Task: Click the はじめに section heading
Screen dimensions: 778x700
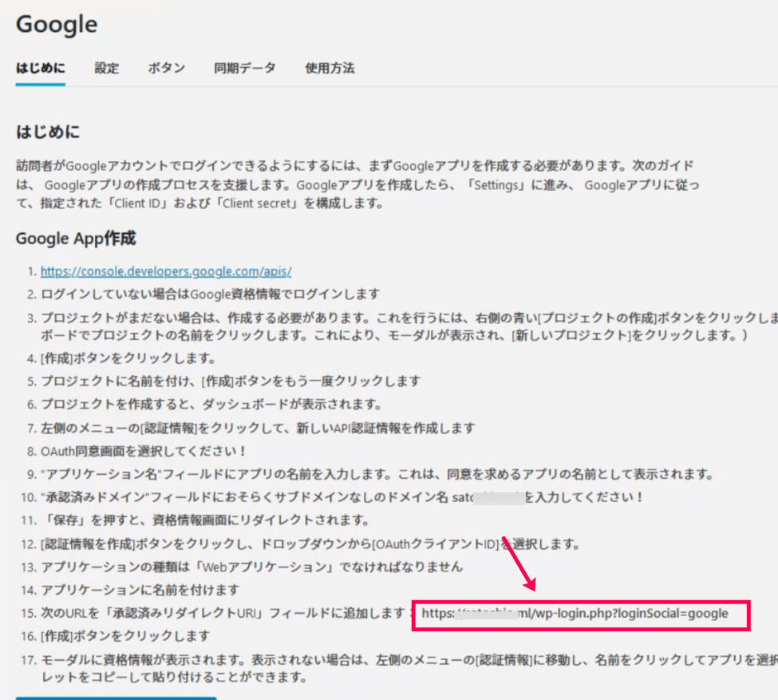Action: click(48, 132)
